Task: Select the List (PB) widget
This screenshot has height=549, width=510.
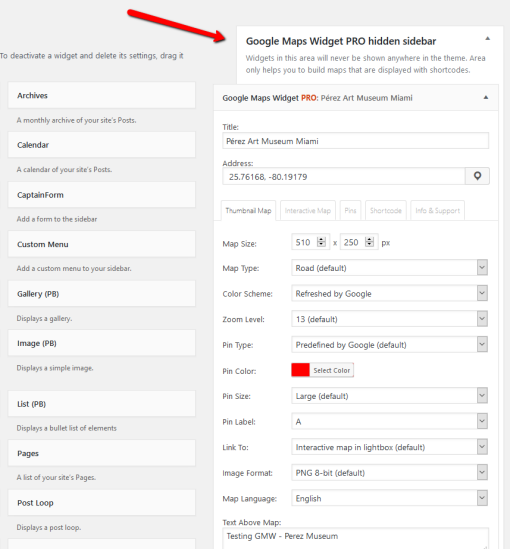Action: click(x=102, y=404)
